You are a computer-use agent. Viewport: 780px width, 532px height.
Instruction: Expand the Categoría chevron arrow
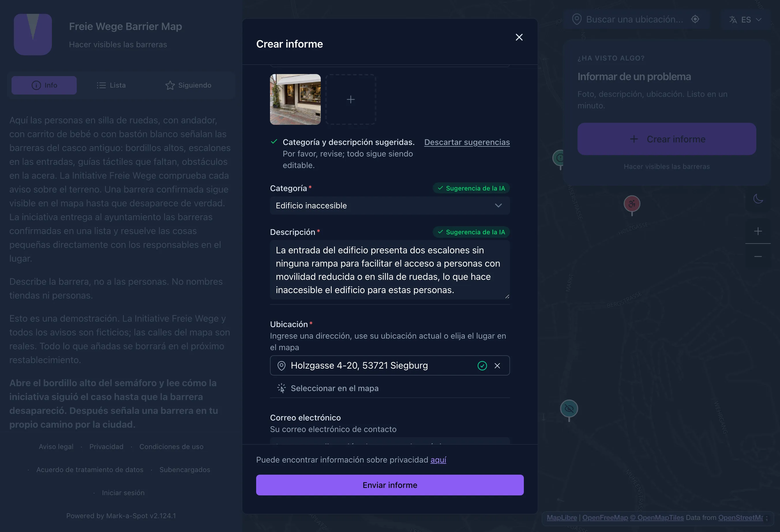coord(498,205)
